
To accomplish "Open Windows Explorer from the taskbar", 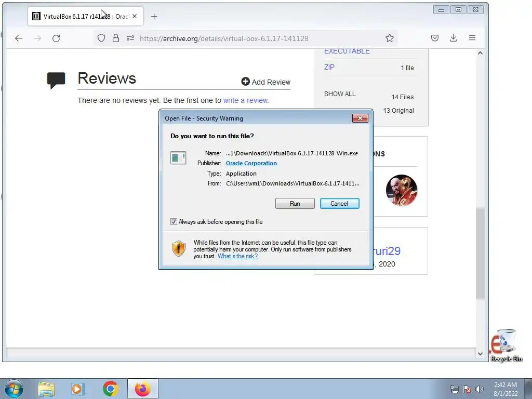I will [46, 389].
